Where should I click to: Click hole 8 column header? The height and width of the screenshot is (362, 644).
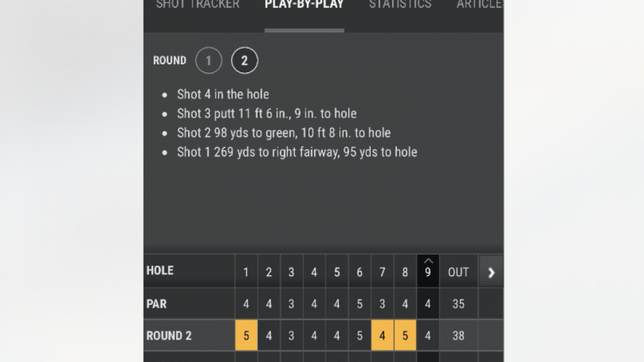pos(405,272)
